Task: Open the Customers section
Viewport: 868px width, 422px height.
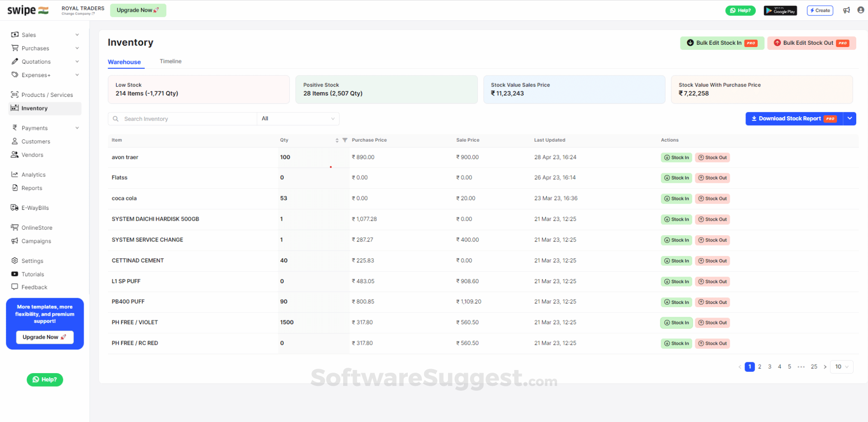Action: (x=35, y=141)
